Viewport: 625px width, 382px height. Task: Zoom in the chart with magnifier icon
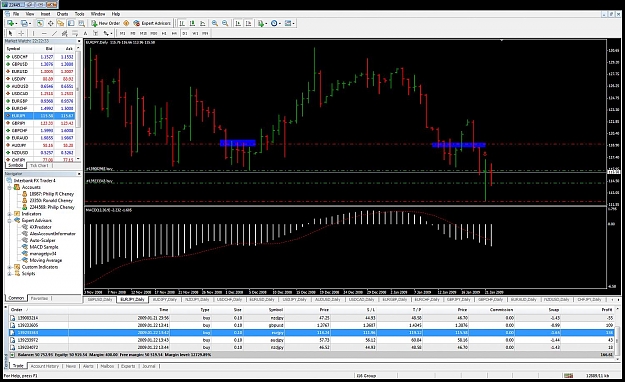click(x=215, y=23)
